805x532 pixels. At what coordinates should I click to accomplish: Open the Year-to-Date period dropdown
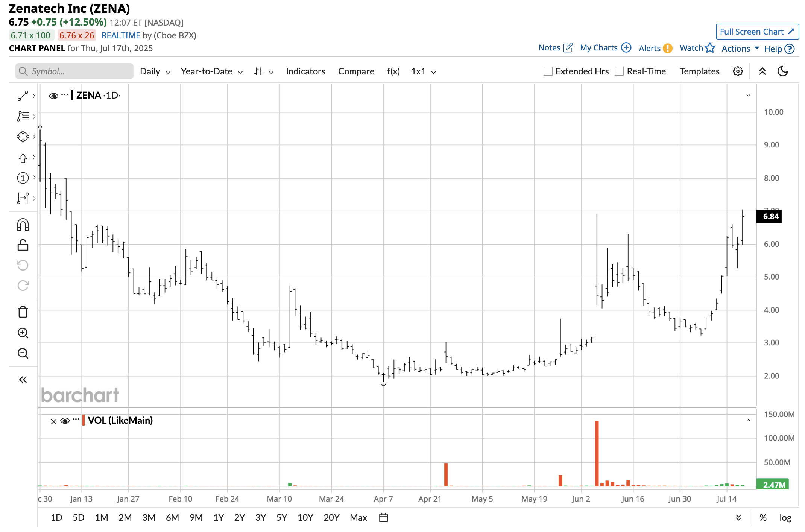[x=211, y=71]
